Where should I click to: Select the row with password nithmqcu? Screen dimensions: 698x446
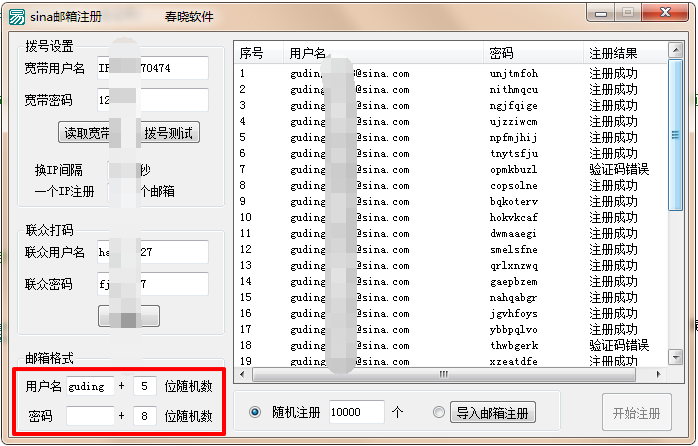pos(451,89)
